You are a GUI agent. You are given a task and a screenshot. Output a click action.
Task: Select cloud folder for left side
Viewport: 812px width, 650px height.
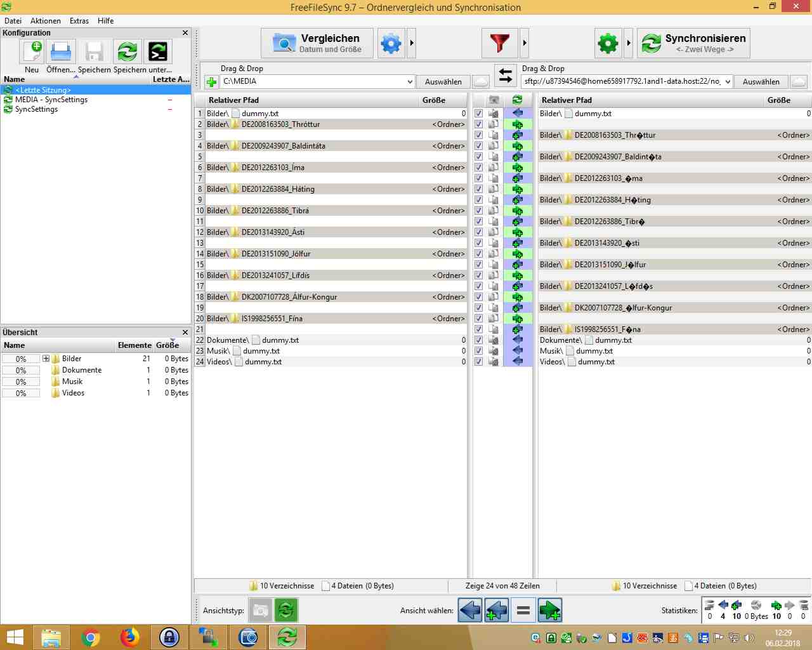[481, 81]
